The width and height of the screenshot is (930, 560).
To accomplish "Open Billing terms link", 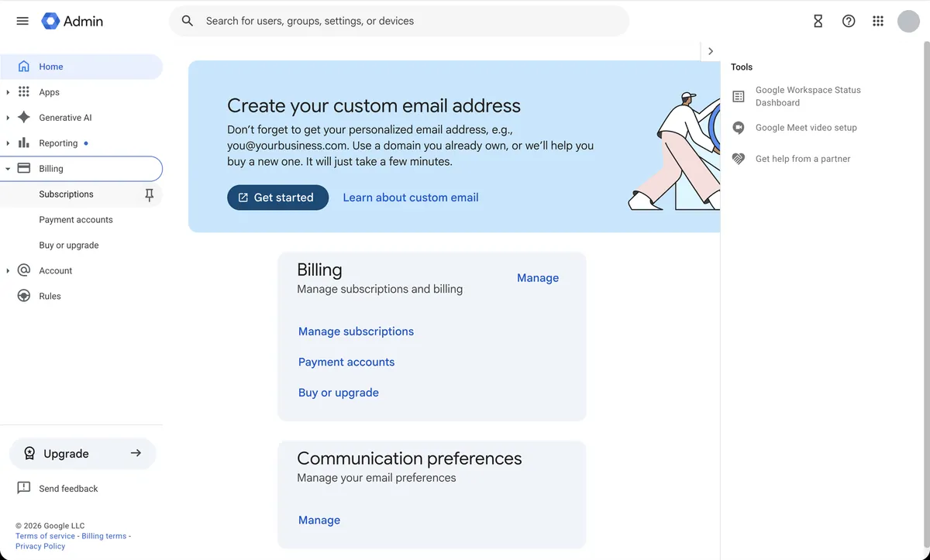I will (x=104, y=536).
